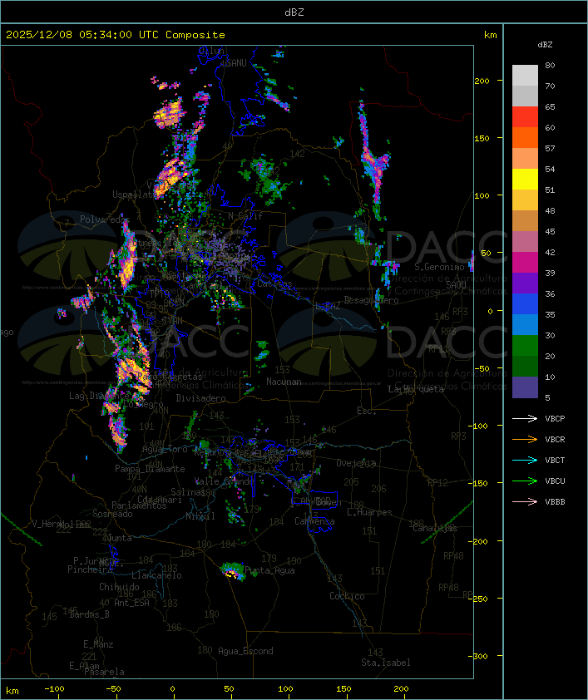Click the VBBB legend label
The image size is (588, 700).
tap(555, 502)
